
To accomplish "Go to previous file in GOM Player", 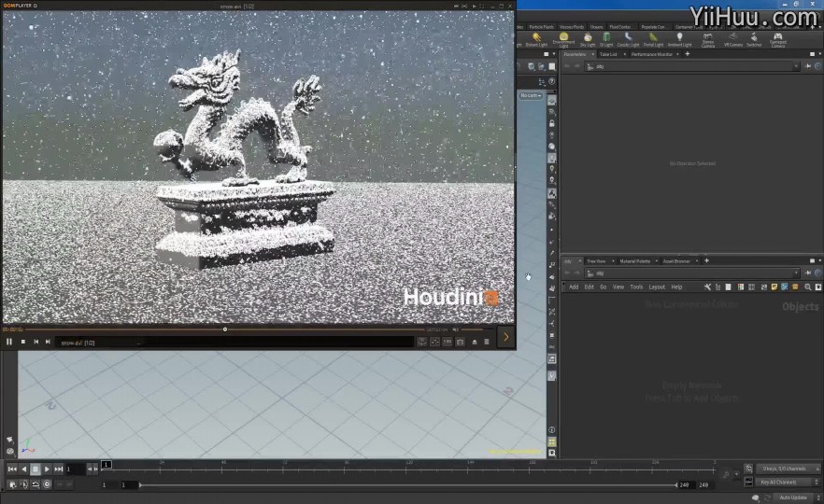I will point(36,342).
